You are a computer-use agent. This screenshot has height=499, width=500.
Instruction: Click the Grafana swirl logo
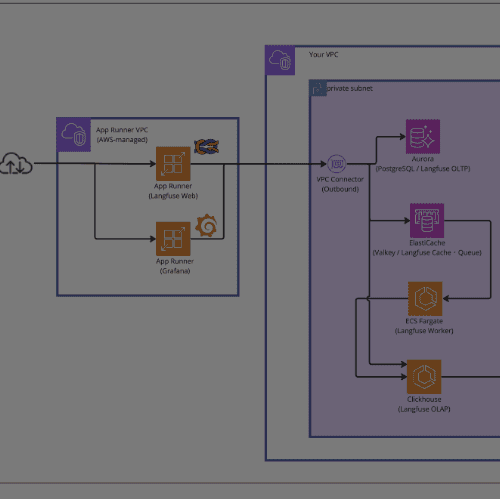point(206,226)
